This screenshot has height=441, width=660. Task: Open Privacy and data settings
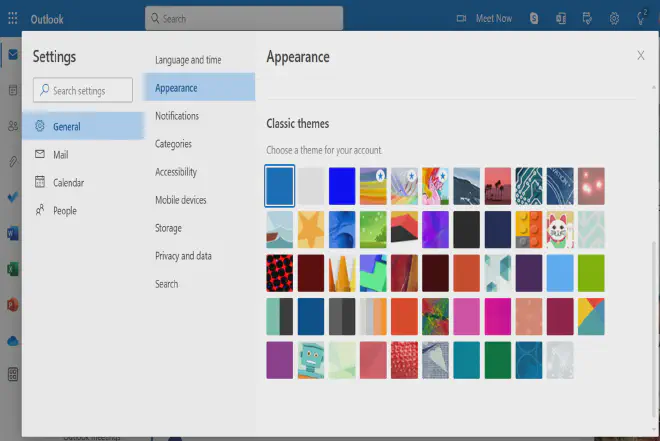click(x=199, y=256)
